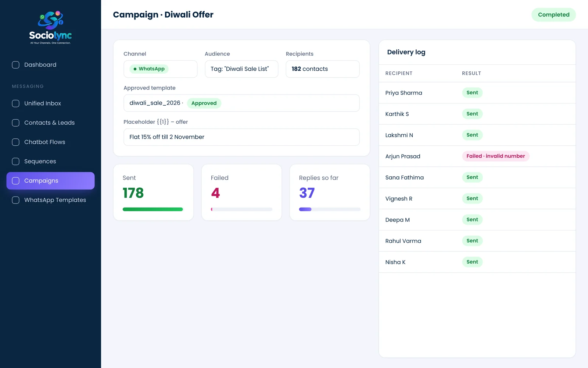588x368 pixels.
Task: Click the RECIPIENT column header
Action: (399, 73)
